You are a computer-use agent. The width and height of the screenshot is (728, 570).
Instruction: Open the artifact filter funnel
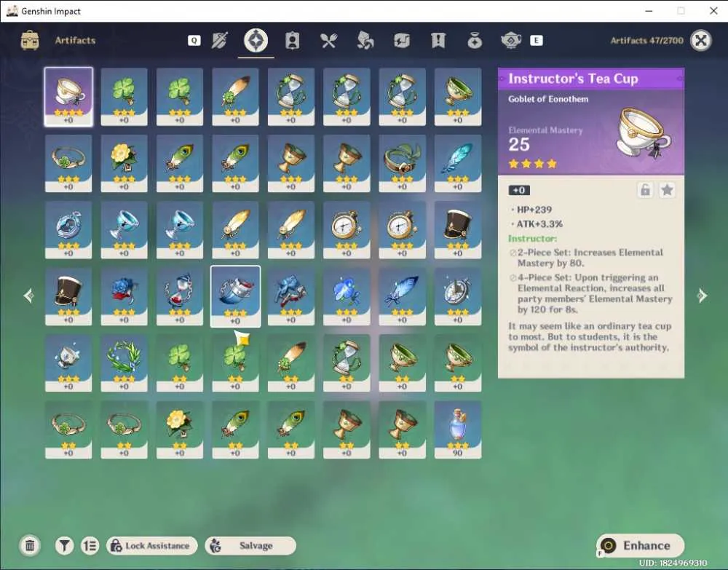pos(64,545)
